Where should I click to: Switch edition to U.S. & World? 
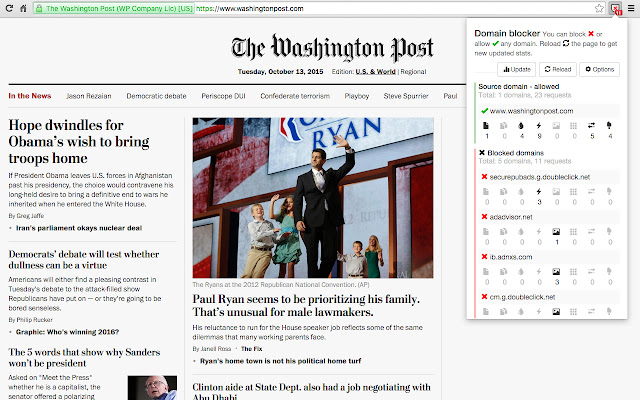[376, 71]
